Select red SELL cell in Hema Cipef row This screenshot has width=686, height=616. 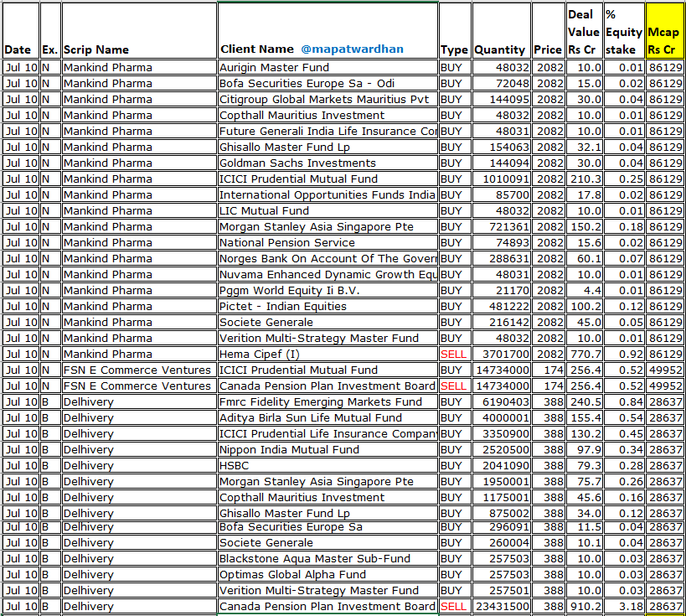pyautogui.click(x=455, y=354)
